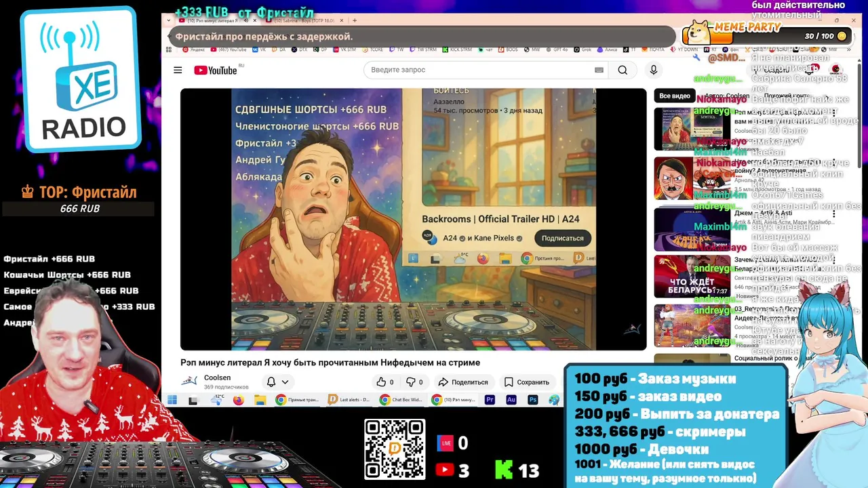Image resolution: width=868 pixels, height=488 pixels.
Task: Open Adobe Premiere Pro from taskbar
Action: point(490,400)
